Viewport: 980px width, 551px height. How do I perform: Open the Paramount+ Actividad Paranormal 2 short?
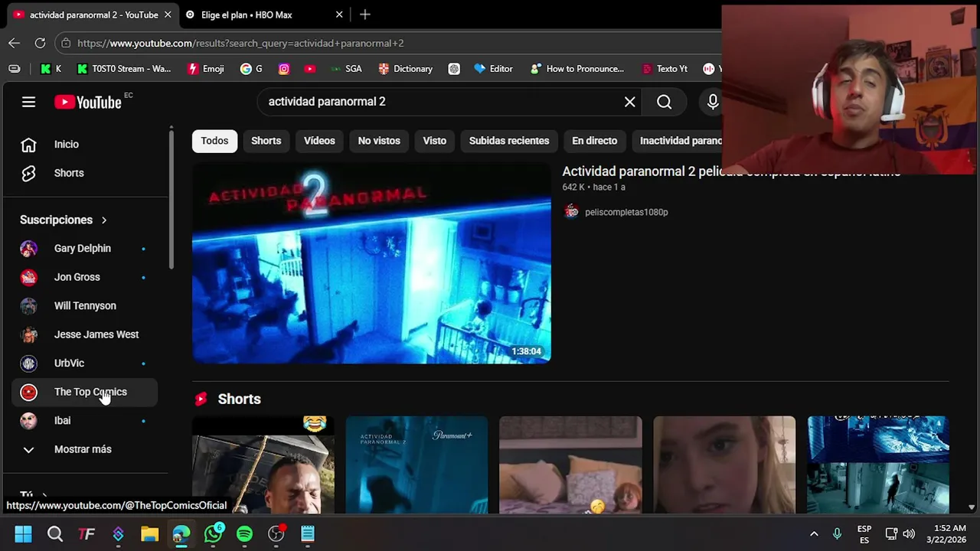click(416, 465)
